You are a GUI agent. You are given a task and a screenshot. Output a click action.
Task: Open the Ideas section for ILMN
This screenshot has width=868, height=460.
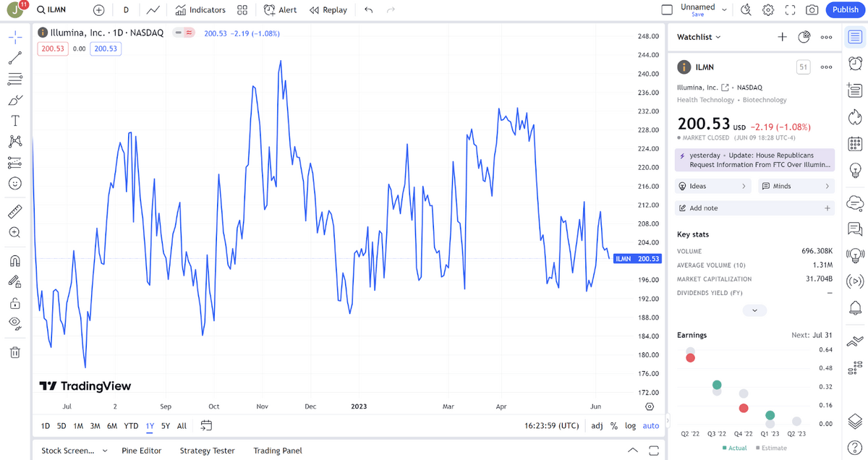(713, 186)
